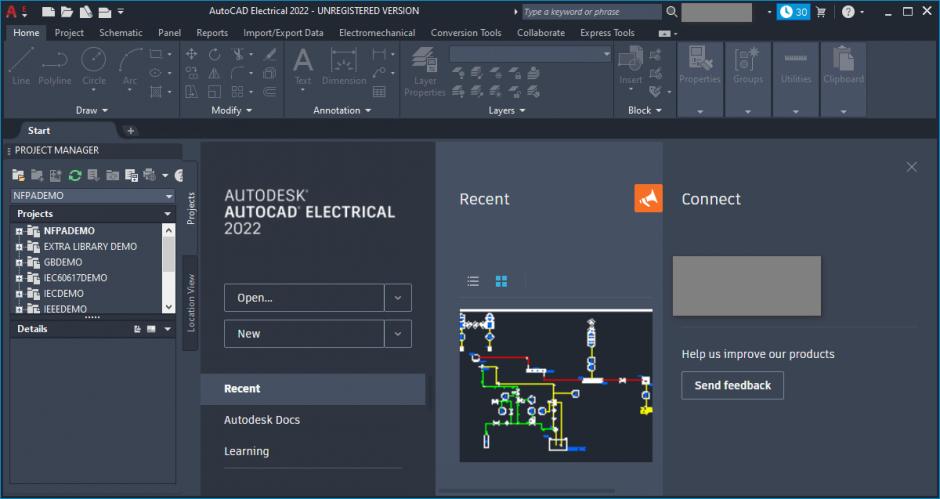Screen dimensions: 940x499
Task: Open the NFPADEMO project selector dropdown
Action: pos(168,196)
